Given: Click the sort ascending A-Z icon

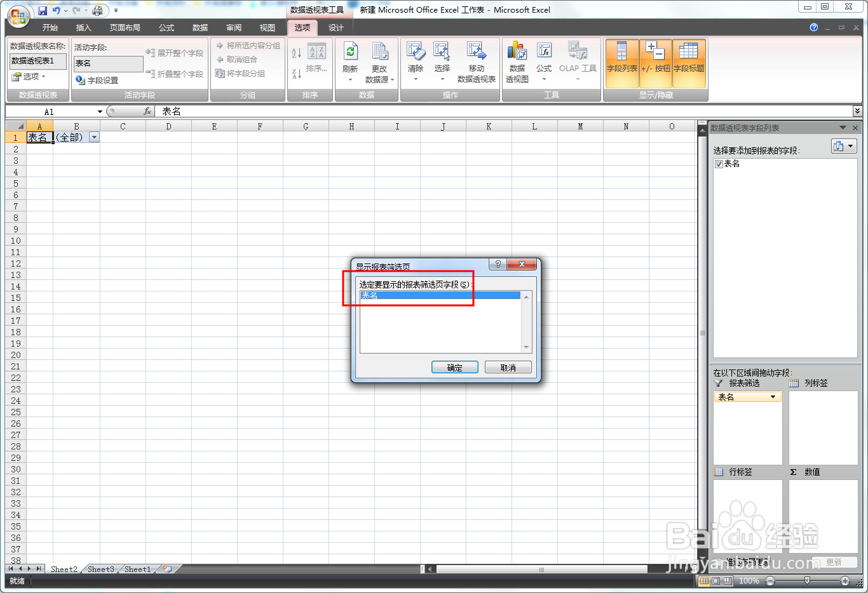Looking at the screenshot, I should (297, 53).
